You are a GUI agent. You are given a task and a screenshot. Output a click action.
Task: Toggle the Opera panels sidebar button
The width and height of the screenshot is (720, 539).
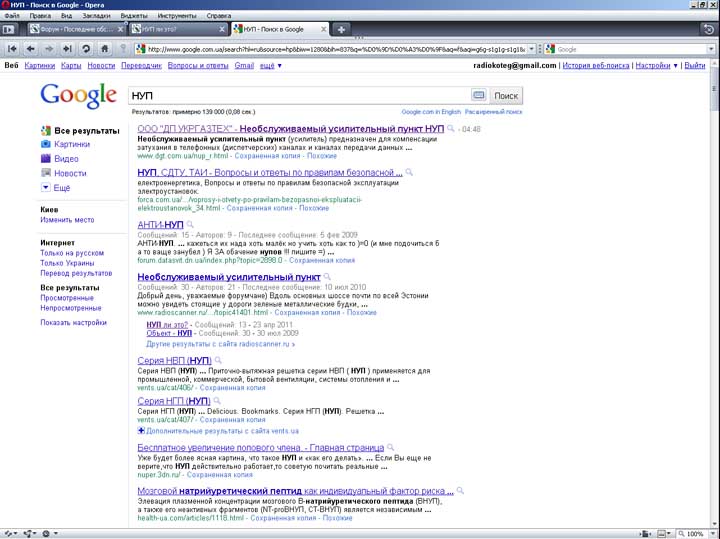point(8,29)
